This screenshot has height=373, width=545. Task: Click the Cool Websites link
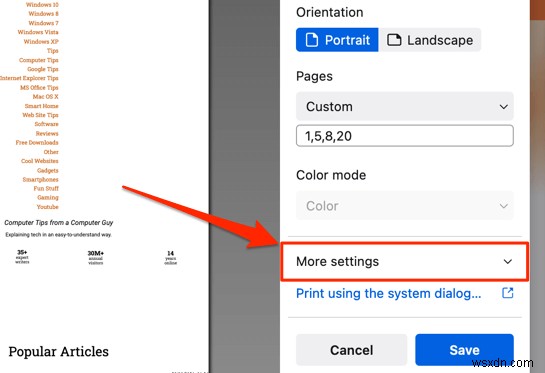pos(40,161)
